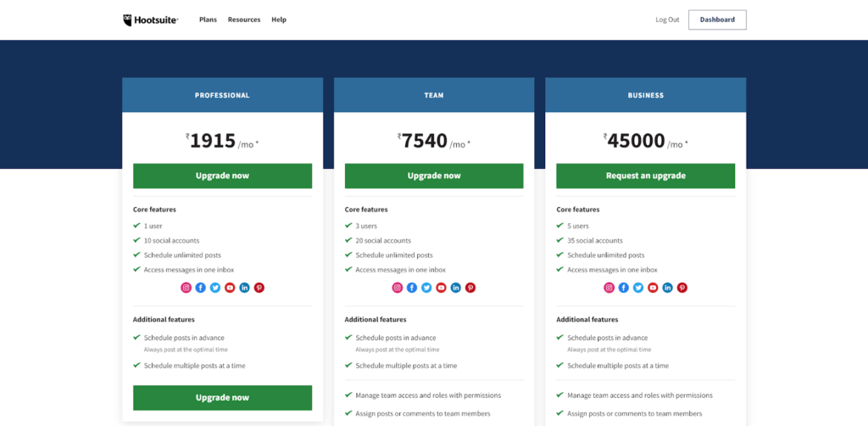Click Twitter icon in Business plan
Viewport: 868px width, 426px height.
638,288
